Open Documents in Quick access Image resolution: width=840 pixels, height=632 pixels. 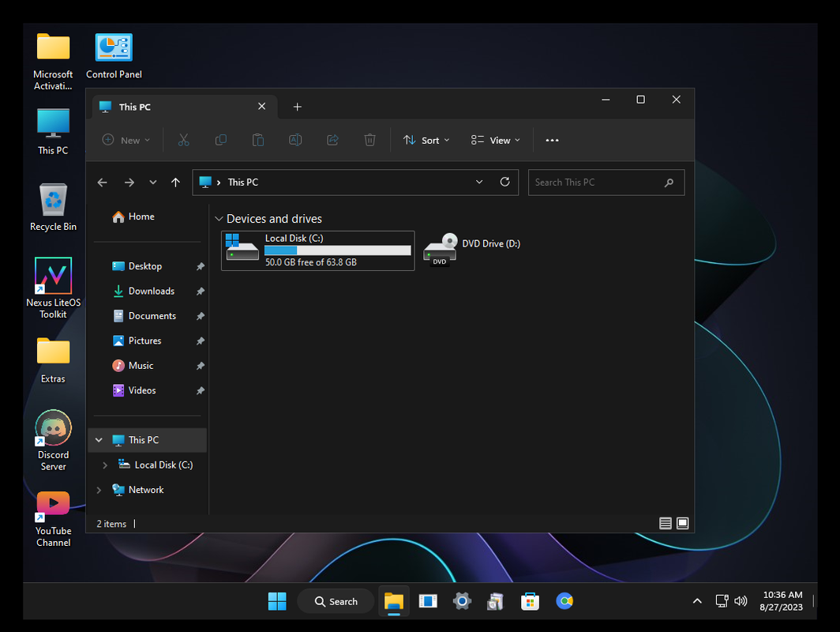tap(144, 316)
